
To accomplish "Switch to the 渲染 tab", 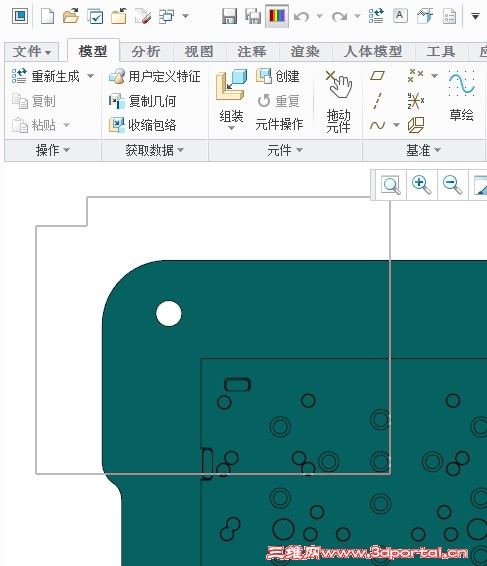I will 305,52.
